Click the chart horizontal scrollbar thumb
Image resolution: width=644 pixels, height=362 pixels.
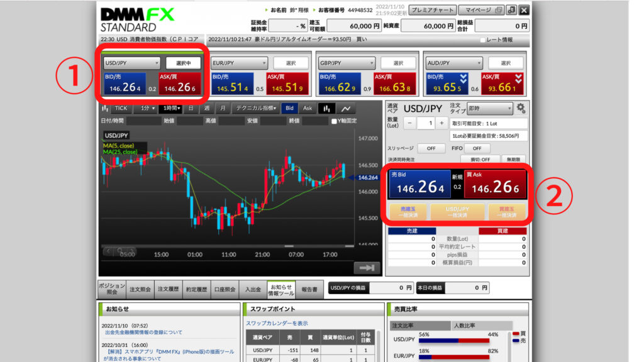[289, 246]
